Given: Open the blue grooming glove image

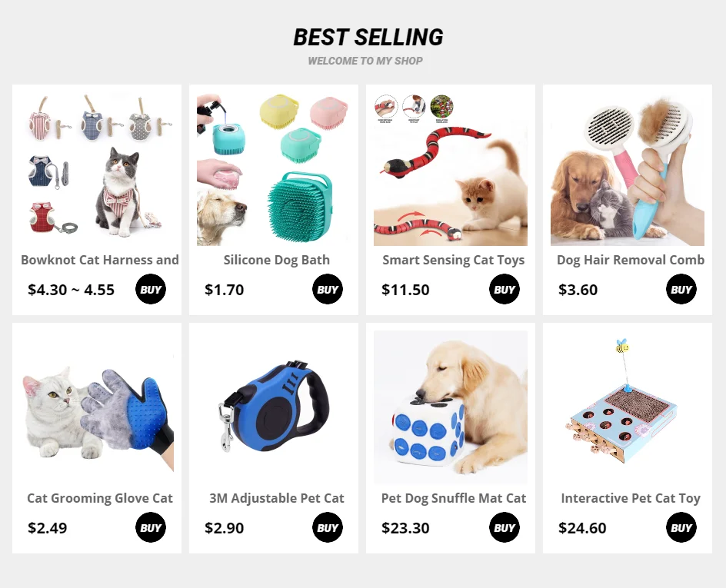Looking at the screenshot, I should pos(97,407).
